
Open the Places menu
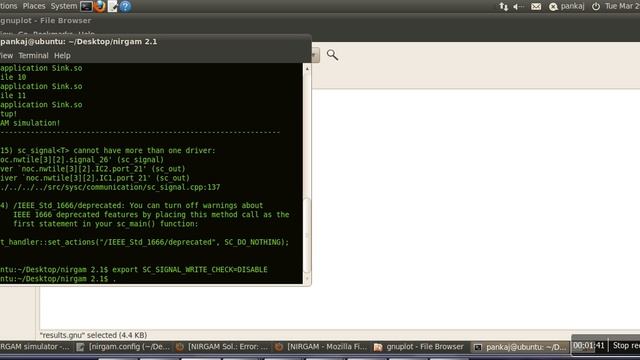[34, 6]
